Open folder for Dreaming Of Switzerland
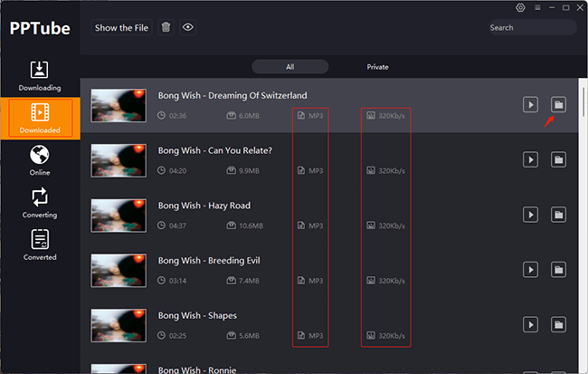 [x=558, y=105]
